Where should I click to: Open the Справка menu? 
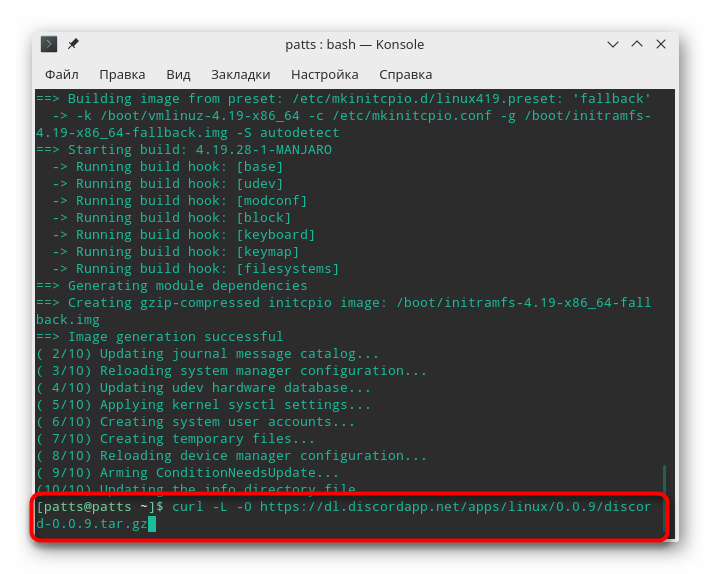click(x=405, y=74)
